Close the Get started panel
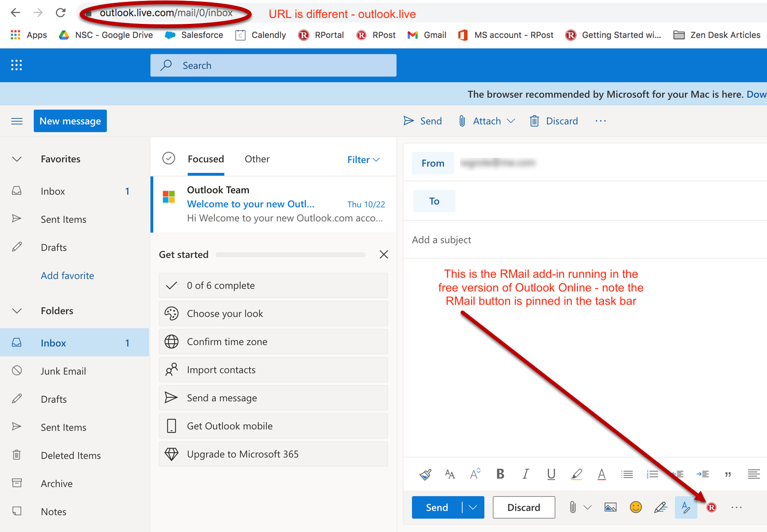The height and width of the screenshot is (532, 767). click(x=384, y=254)
